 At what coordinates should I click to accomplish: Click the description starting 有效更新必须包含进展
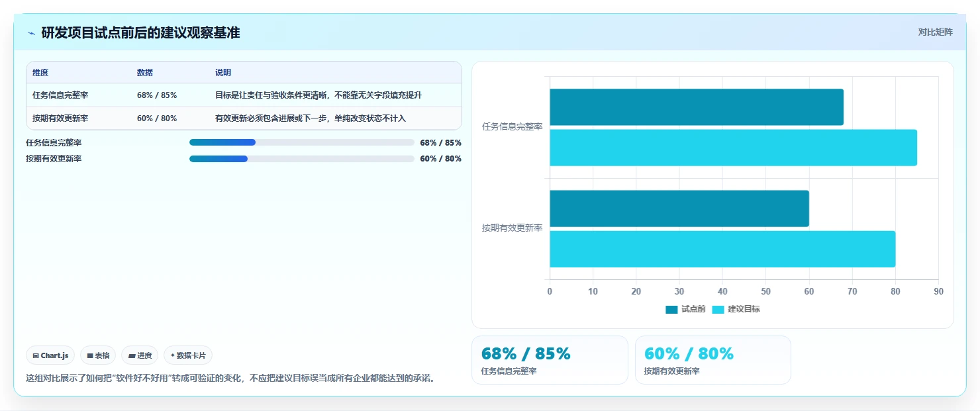pos(311,118)
